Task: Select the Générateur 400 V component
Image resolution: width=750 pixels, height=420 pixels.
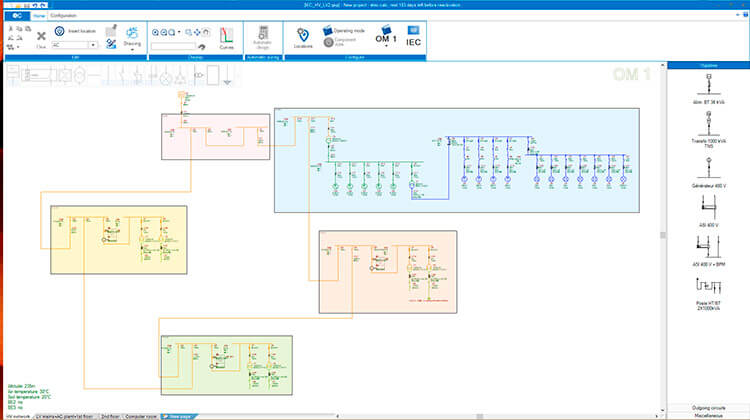Action: click(709, 172)
